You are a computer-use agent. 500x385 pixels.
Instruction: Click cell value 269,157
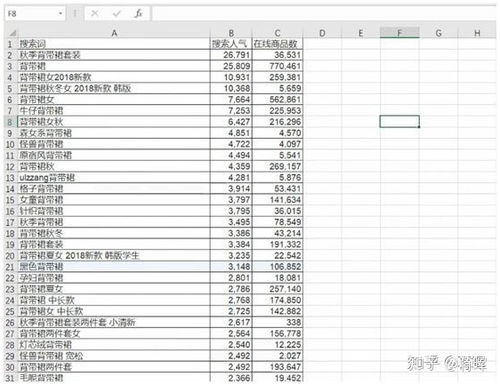[277, 166]
